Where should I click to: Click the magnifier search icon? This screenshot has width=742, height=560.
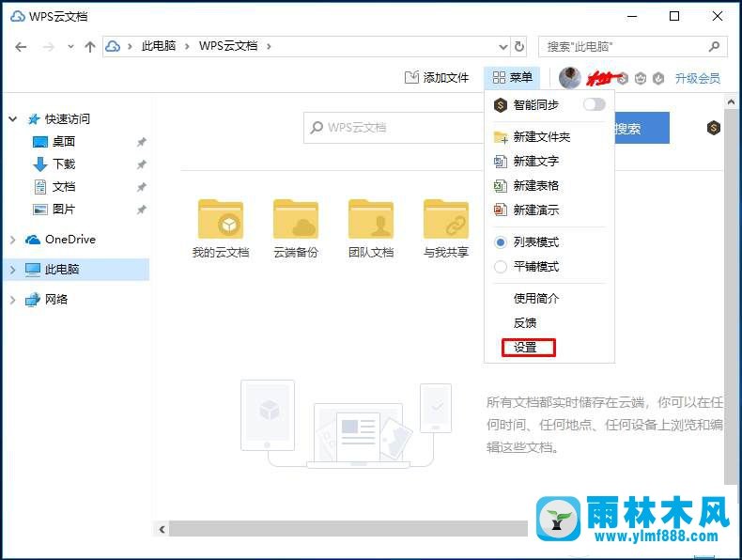coord(714,46)
